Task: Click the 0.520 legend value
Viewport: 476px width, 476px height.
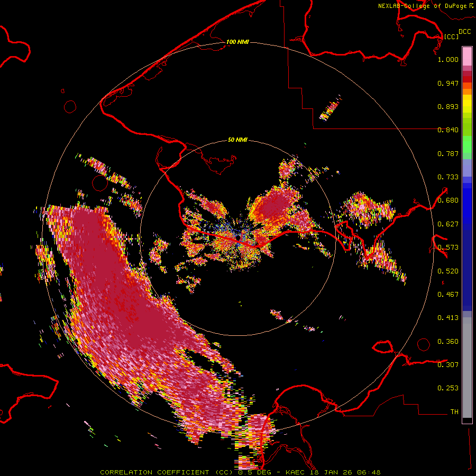Action: (x=448, y=271)
